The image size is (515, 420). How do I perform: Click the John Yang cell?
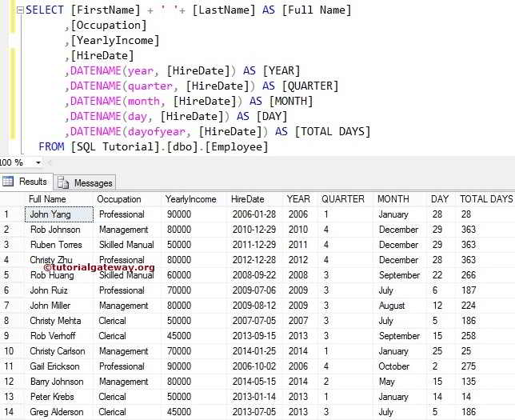pyautogui.click(x=59, y=214)
